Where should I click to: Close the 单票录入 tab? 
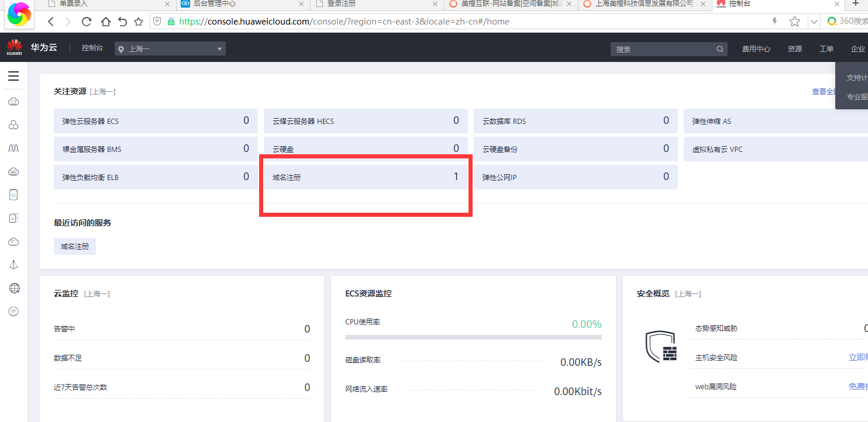coord(167,4)
